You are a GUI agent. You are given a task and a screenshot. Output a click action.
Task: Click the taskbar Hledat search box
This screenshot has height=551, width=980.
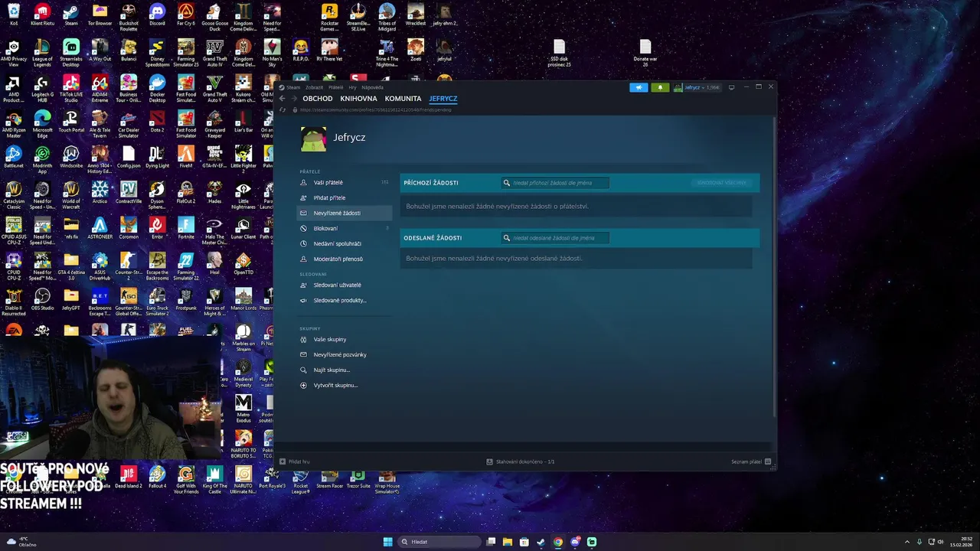tap(439, 542)
